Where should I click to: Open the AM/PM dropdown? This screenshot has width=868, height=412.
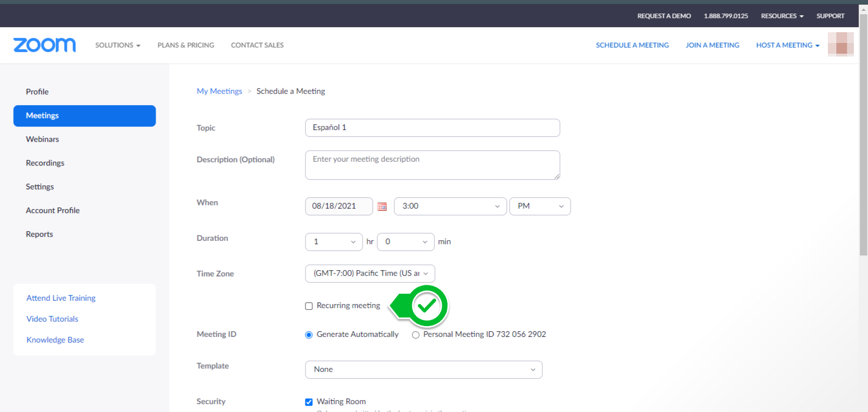(539, 206)
